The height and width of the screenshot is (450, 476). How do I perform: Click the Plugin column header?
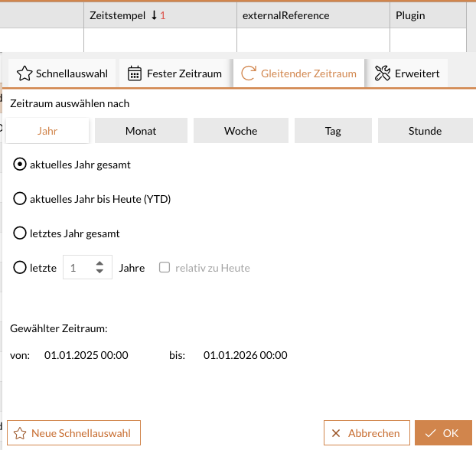428,15
